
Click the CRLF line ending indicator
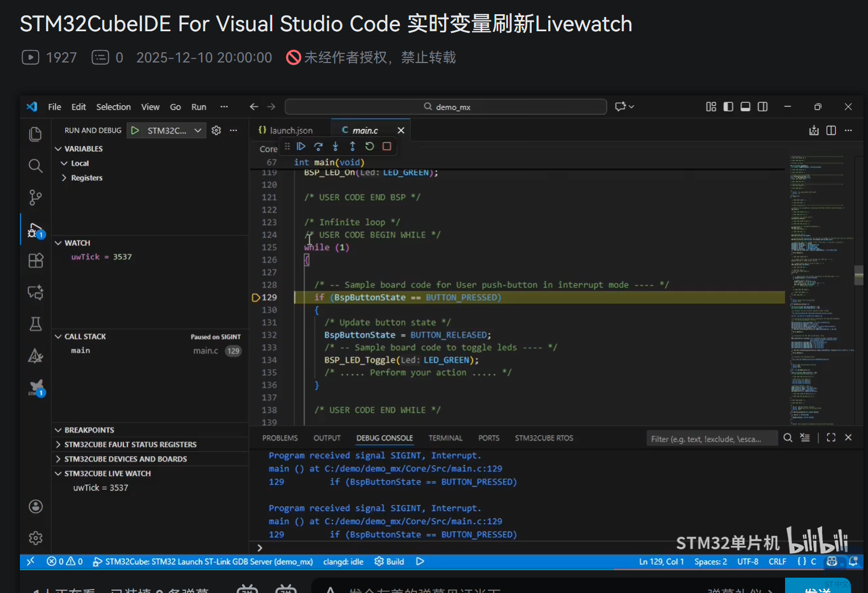tap(778, 562)
